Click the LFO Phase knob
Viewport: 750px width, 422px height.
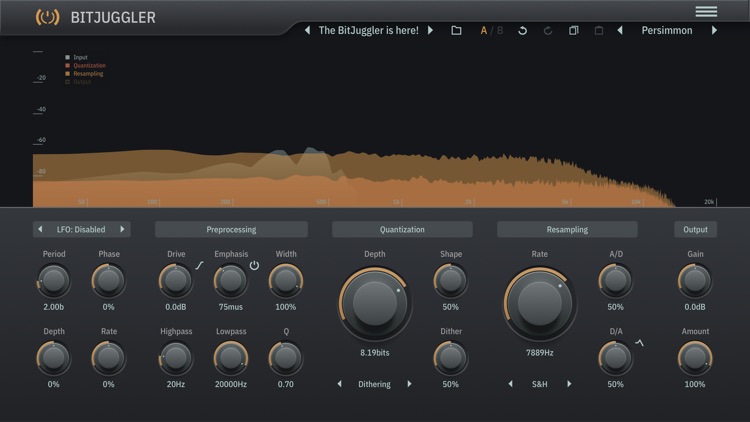click(109, 280)
